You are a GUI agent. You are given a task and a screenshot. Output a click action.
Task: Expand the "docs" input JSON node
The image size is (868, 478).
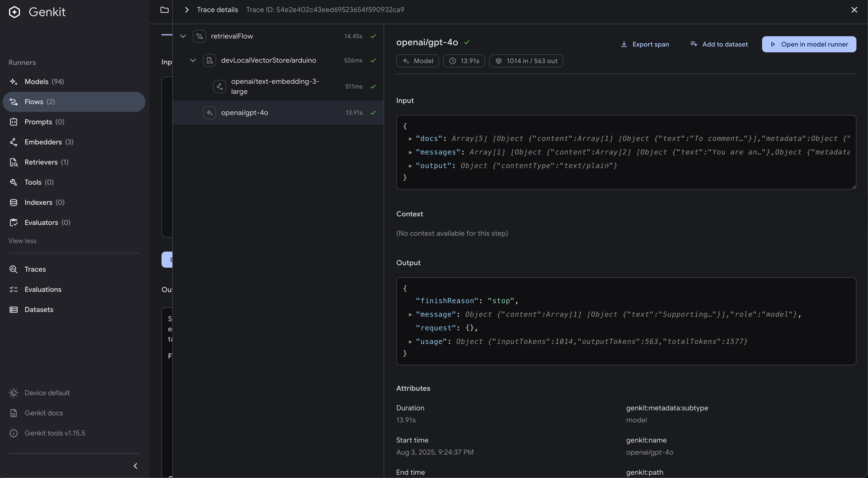[410, 139]
